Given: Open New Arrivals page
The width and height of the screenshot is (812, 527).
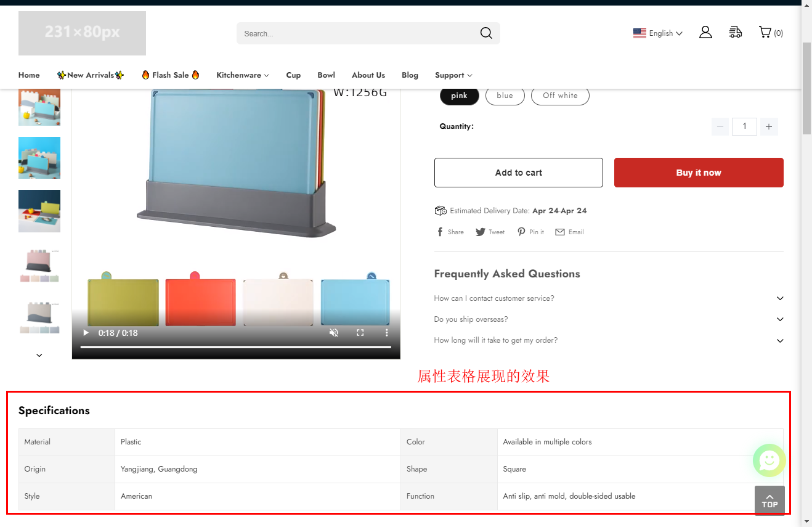Looking at the screenshot, I should click(x=91, y=75).
